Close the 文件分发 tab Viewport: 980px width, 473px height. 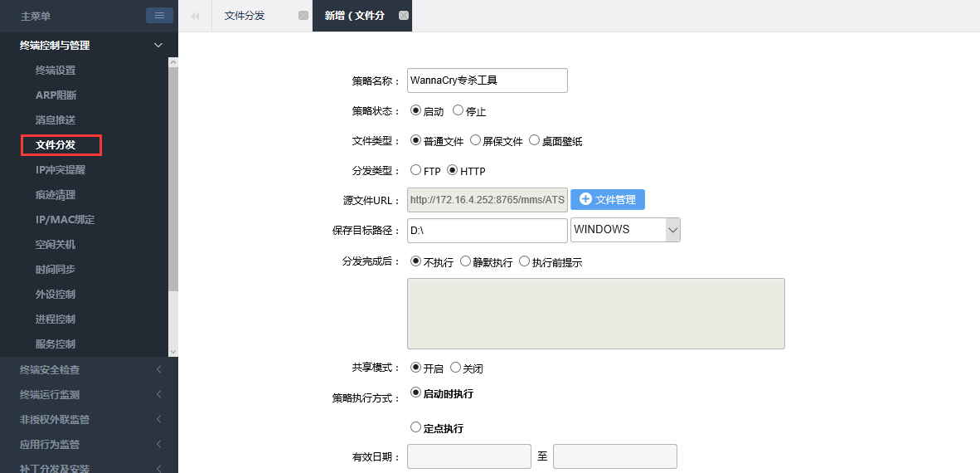303,16
